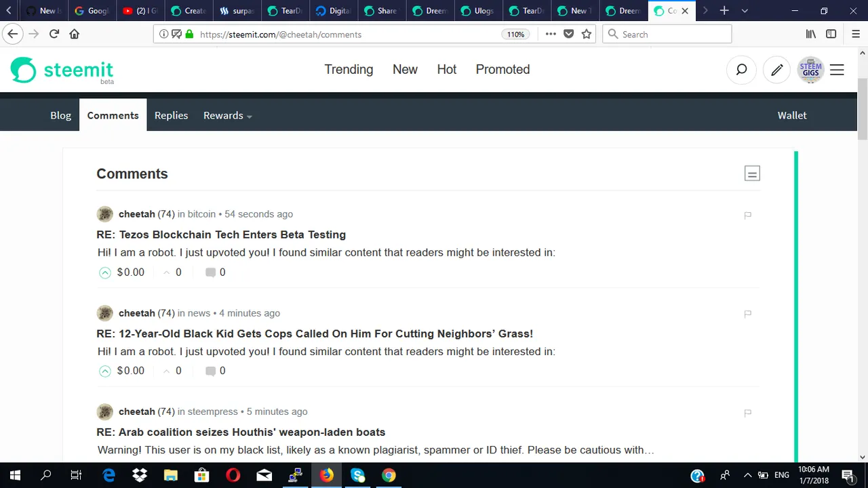Open replies on the 12-Year-Old comment
Screen dimensions: 868x488
pos(216,371)
